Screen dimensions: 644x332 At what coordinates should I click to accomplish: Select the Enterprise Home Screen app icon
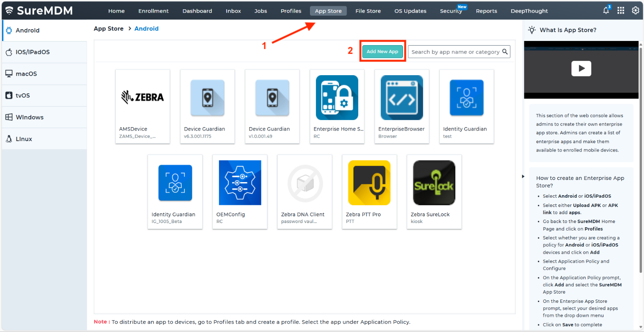(x=337, y=98)
